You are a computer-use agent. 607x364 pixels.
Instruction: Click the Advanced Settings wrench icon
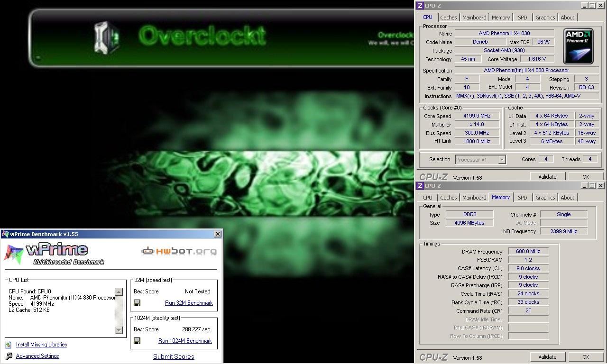click(x=8, y=356)
